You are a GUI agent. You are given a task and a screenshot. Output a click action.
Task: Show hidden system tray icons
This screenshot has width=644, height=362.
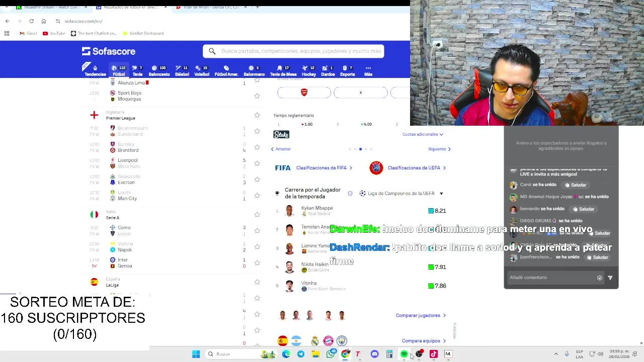point(556,354)
